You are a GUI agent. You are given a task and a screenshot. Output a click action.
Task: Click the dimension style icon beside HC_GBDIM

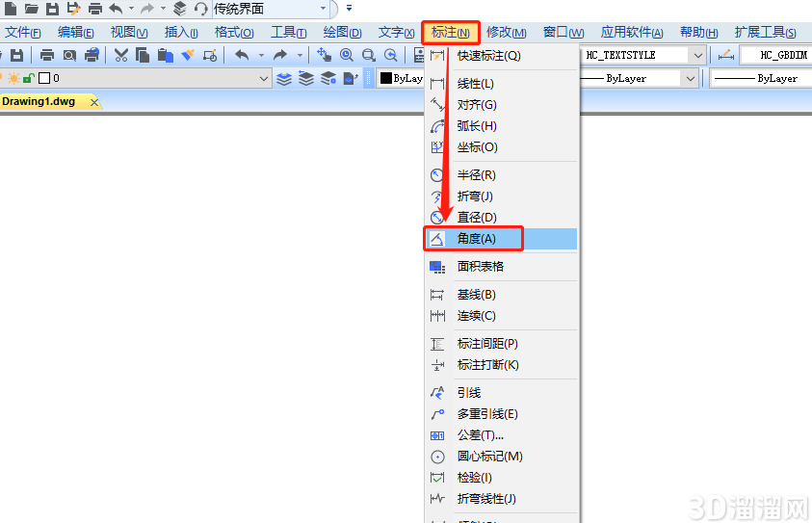(726, 55)
